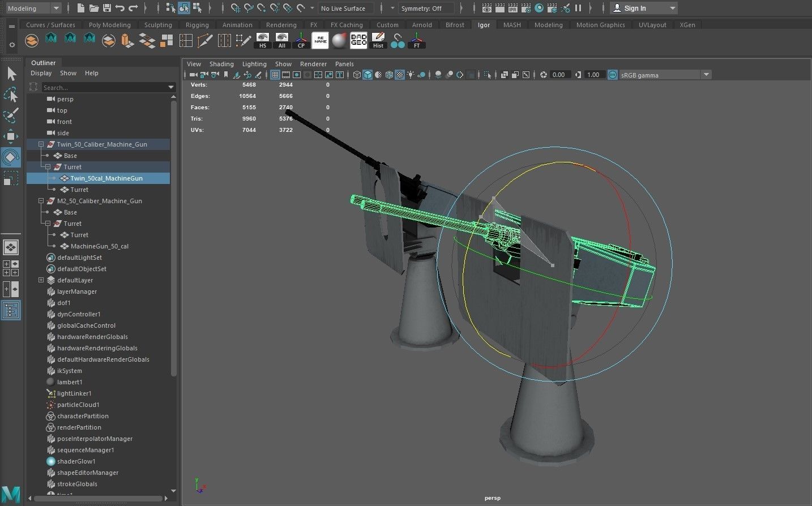The width and height of the screenshot is (812, 506).
Task: Click the Undo arrow icon
Action: pyautogui.click(x=119, y=8)
